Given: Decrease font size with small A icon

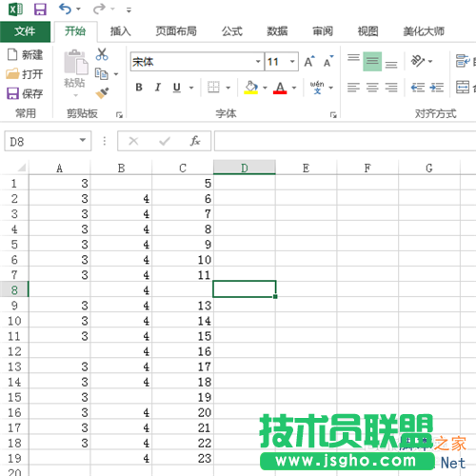Looking at the screenshot, I should click(x=328, y=61).
